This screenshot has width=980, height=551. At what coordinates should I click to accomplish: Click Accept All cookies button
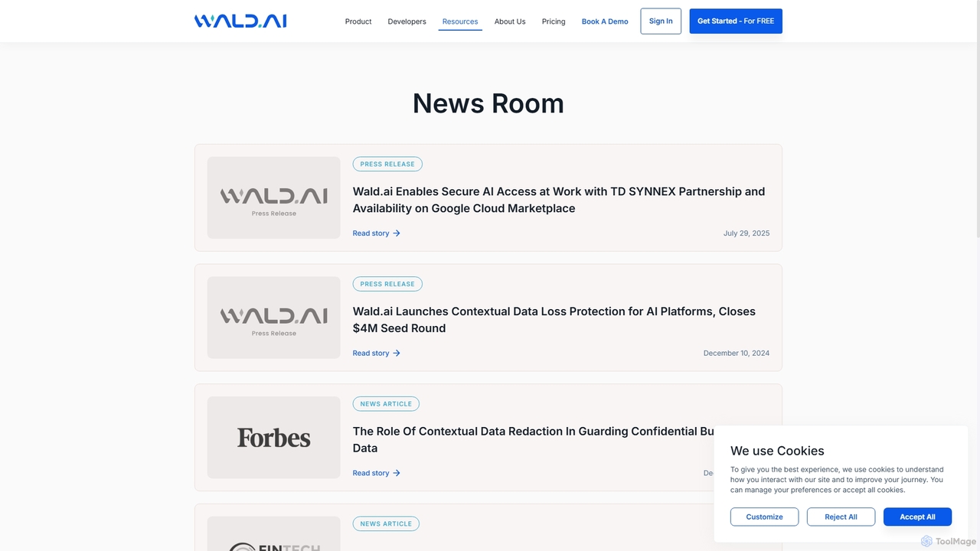pyautogui.click(x=917, y=517)
